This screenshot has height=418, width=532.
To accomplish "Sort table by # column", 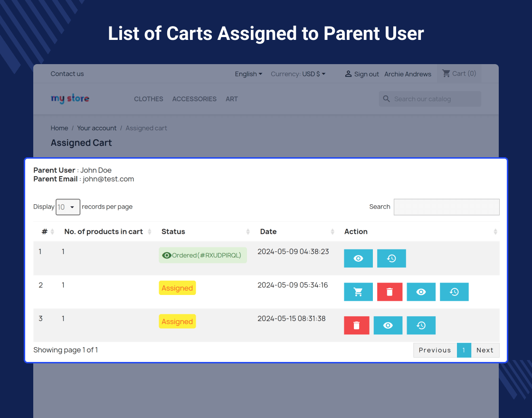I will click(52, 231).
